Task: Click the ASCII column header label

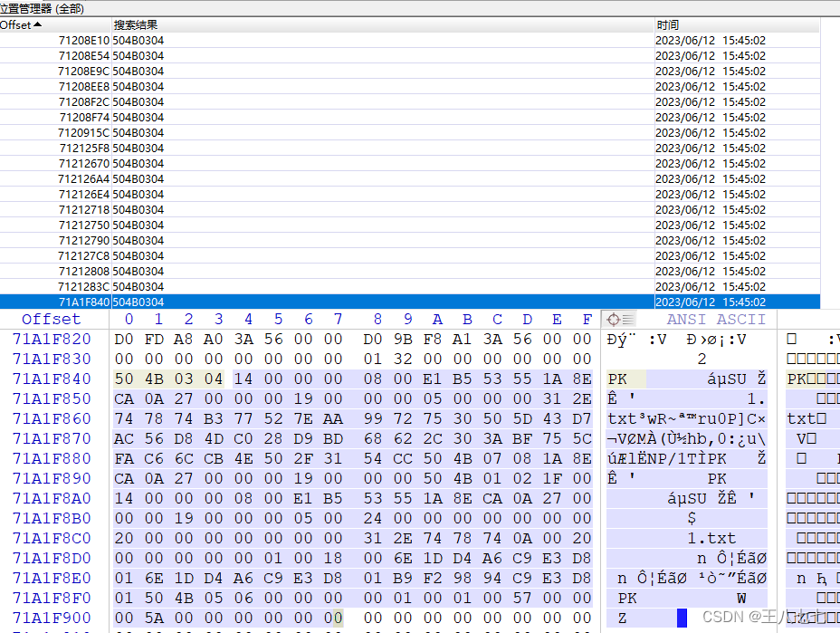Action: coord(742,319)
